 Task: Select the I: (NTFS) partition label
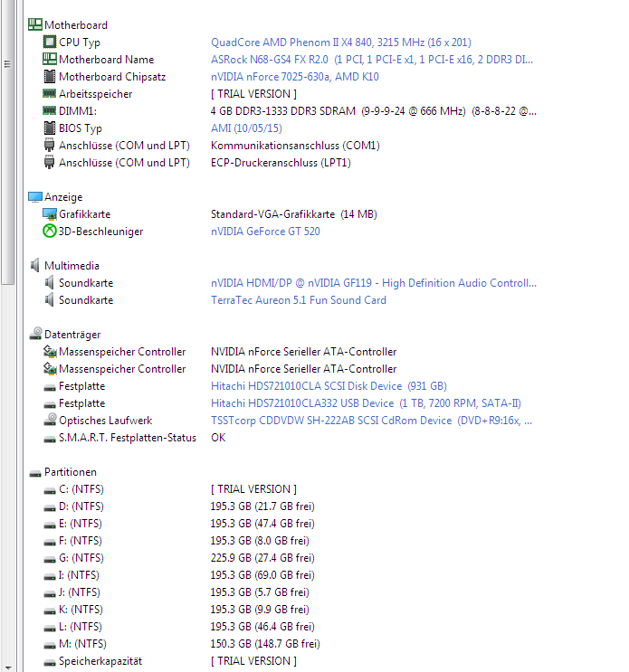(x=79, y=574)
